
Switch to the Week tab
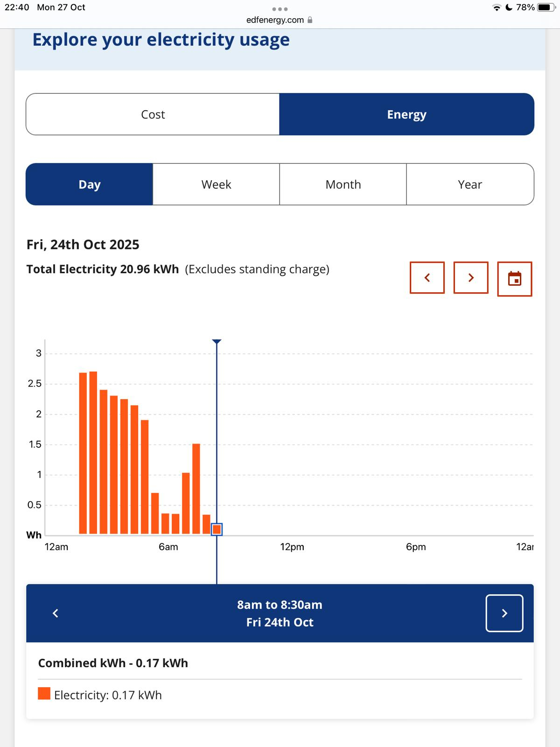[x=216, y=184]
